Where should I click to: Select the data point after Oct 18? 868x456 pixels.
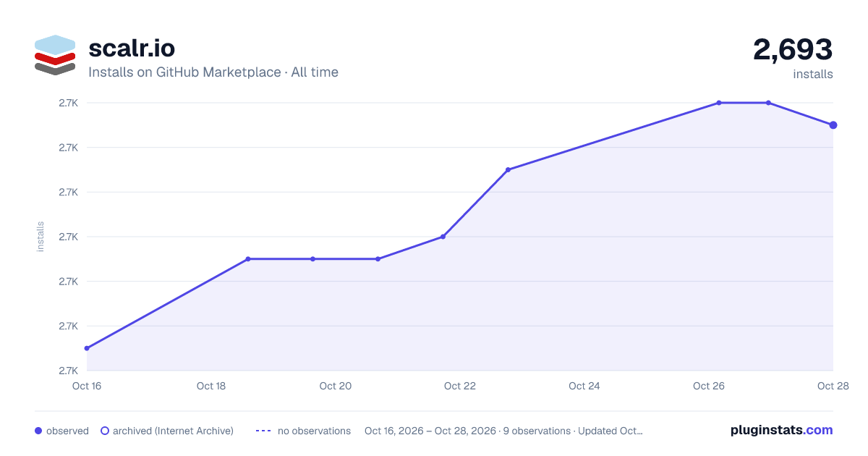(248, 259)
